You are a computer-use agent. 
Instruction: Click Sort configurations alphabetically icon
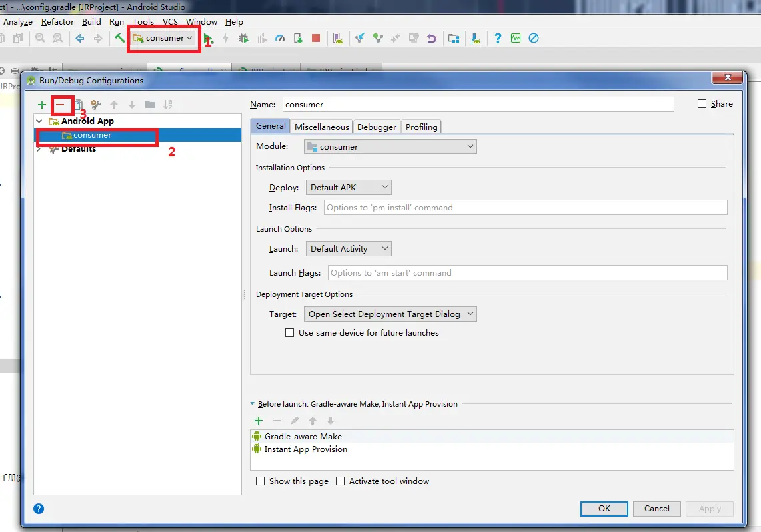tap(168, 105)
